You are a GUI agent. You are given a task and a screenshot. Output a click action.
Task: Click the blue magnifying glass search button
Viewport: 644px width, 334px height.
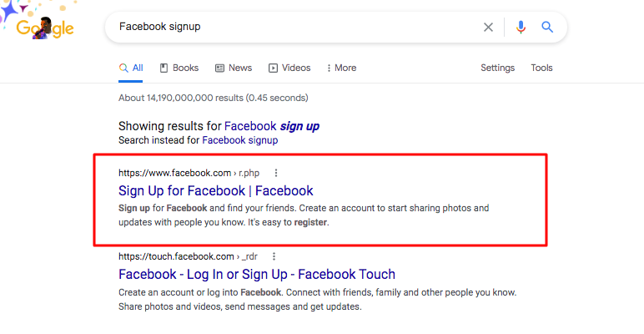point(547,28)
